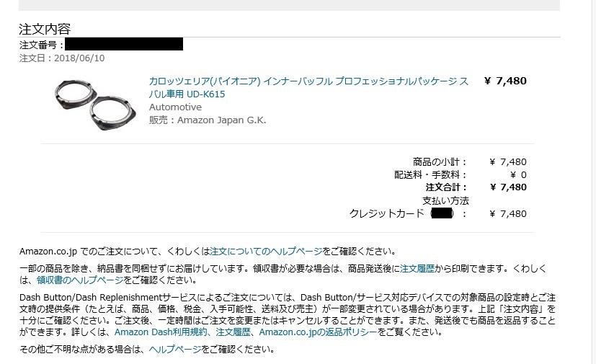The width and height of the screenshot is (596, 364).
Task: Open the Amazon Dash利用規約 link
Action: click(161, 332)
